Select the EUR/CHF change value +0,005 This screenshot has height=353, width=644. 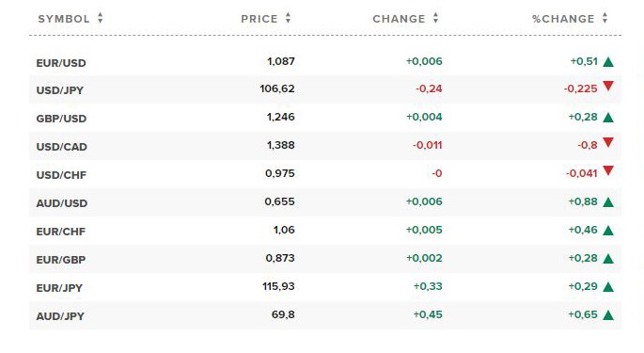pyautogui.click(x=424, y=230)
